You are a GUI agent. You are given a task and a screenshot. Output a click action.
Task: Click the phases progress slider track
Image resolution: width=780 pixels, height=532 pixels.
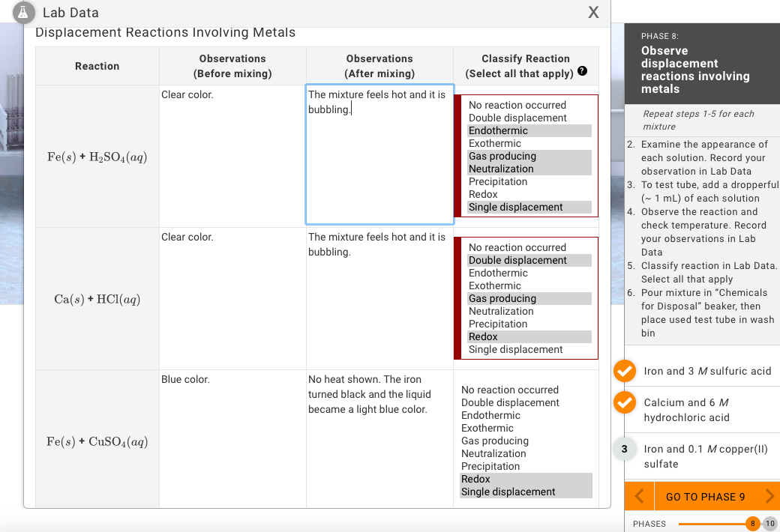click(x=712, y=524)
